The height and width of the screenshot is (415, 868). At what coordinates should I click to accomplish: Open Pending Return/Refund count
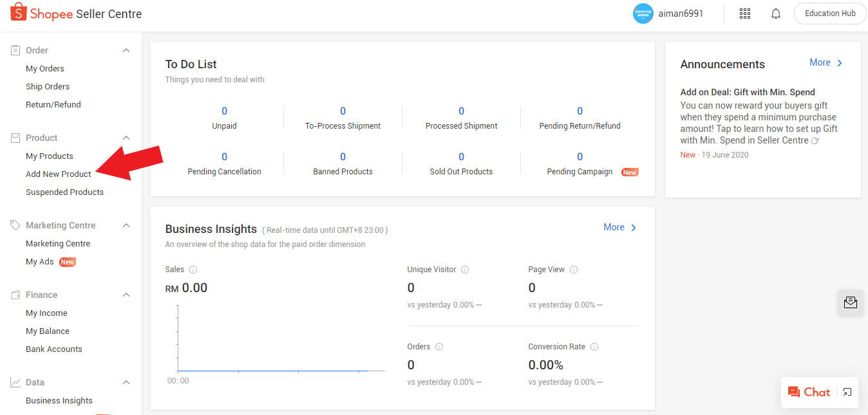pos(580,111)
